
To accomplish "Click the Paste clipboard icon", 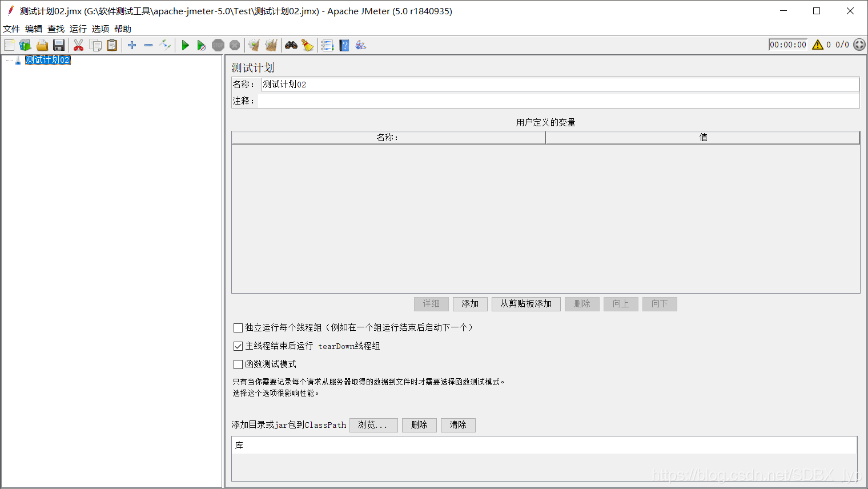I will pos(112,45).
